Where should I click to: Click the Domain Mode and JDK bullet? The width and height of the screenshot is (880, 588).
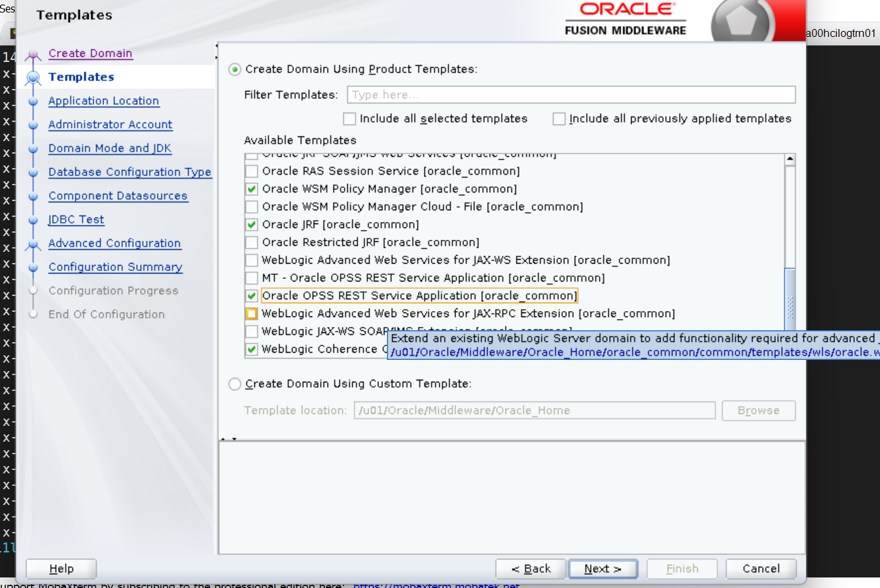click(33, 149)
